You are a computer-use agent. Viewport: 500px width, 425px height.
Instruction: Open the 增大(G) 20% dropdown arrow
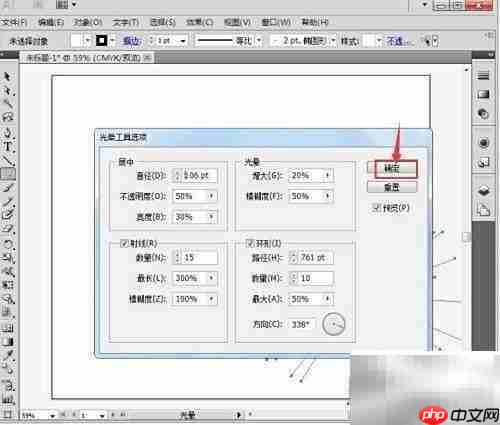click(328, 175)
